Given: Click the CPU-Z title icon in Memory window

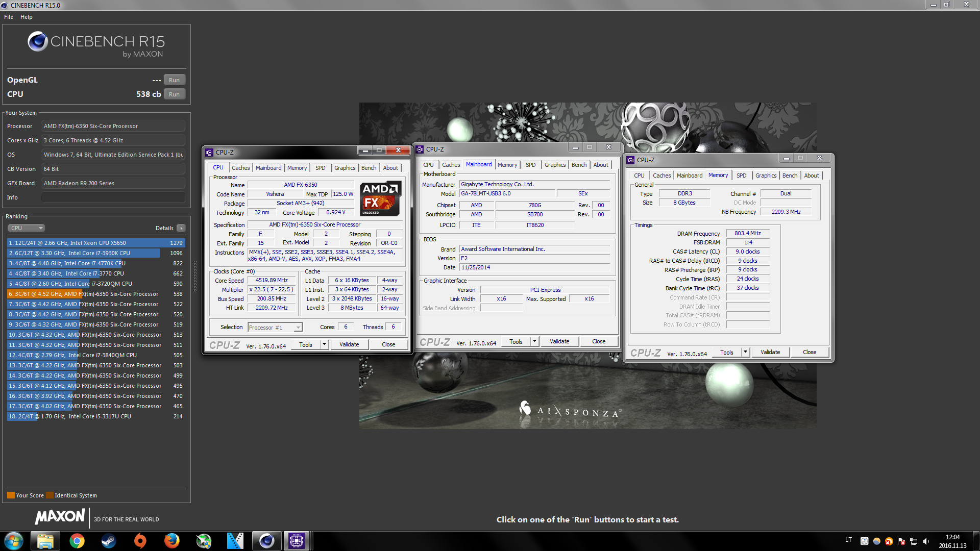Looking at the screenshot, I should 631,160.
